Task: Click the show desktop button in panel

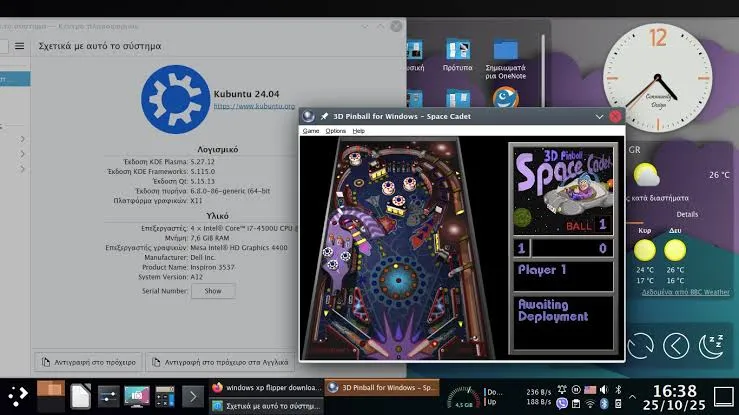Action: (x=723, y=397)
